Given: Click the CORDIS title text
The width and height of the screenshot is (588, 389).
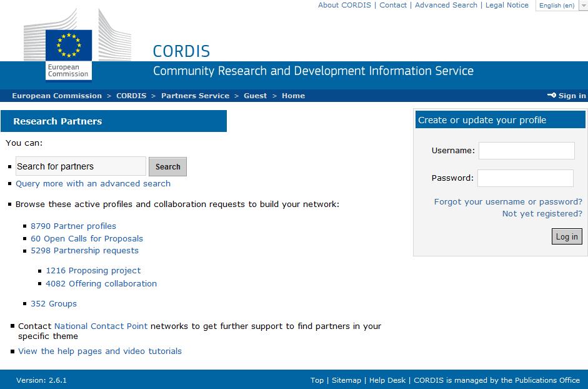Looking at the screenshot, I should tap(181, 51).
